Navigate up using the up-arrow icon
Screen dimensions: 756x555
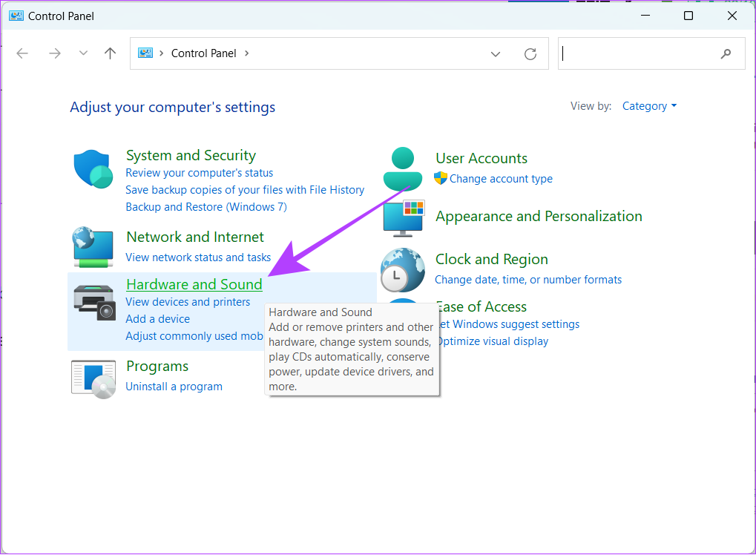pyautogui.click(x=110, y=53)
